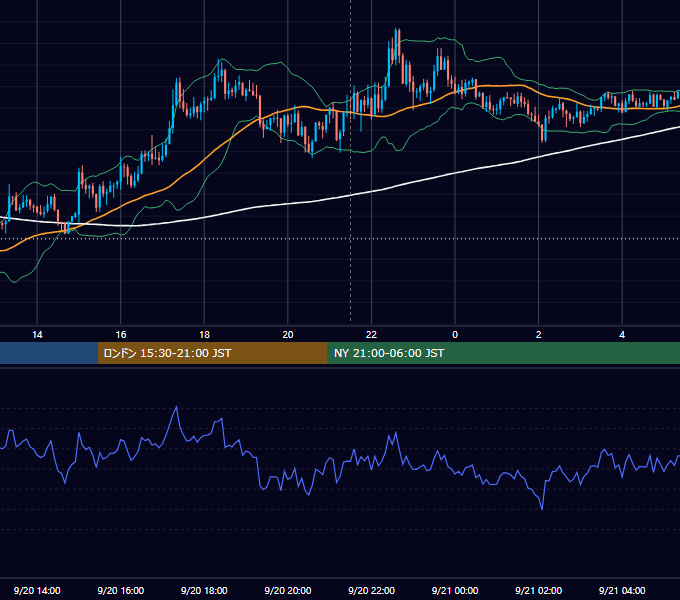Screen dimensions: 680x600
Task: Click the 9/20 22:00 date label
Action: pyautogui.click(x=371, y=590)
